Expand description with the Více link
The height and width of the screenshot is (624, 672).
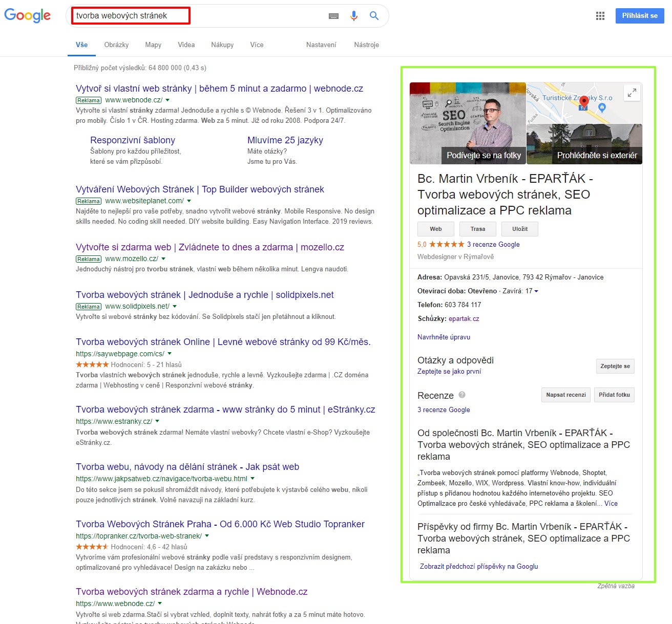[x=611, y=503]
